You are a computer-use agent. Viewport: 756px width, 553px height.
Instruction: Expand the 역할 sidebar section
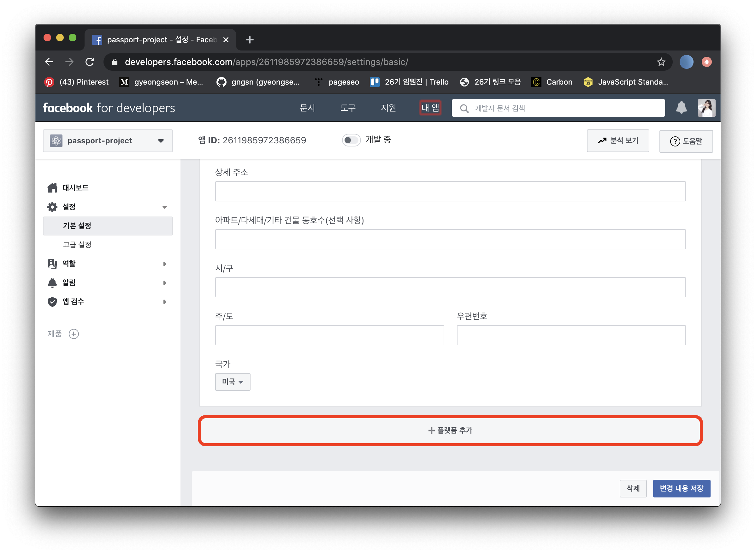click(x=164, y=264)
